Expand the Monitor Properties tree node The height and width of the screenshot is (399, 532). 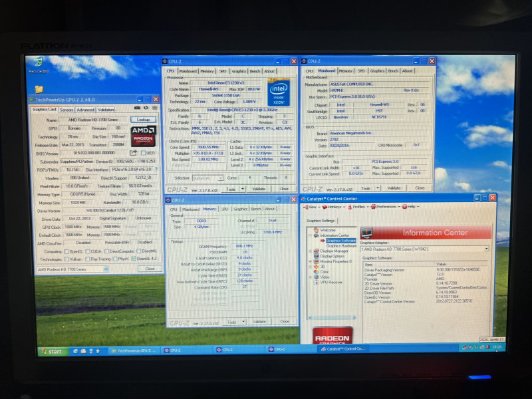click(x=310, y=261)
